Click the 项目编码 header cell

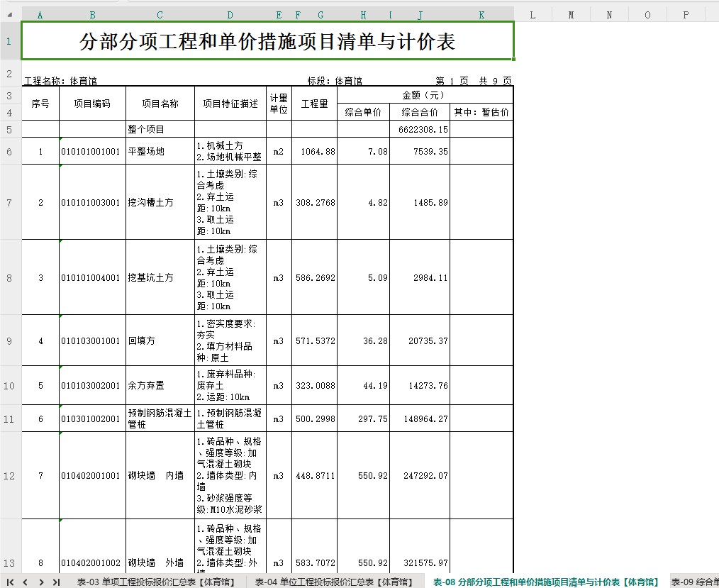[92, 104]
